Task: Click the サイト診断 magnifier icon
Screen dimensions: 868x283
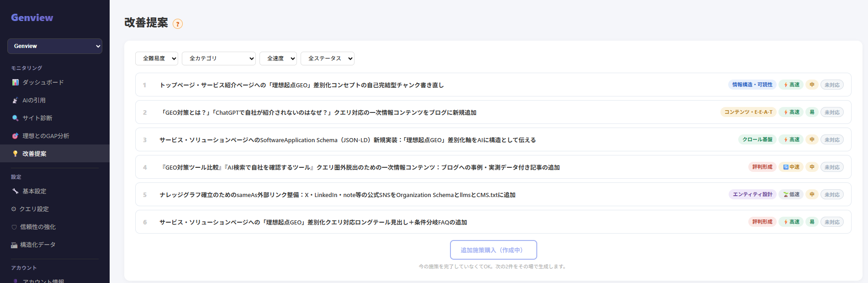Action: pos(16,118)
